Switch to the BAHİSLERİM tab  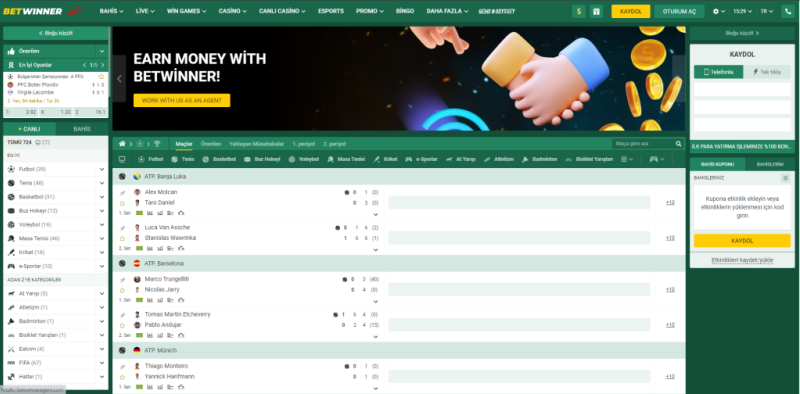(770, 164)
